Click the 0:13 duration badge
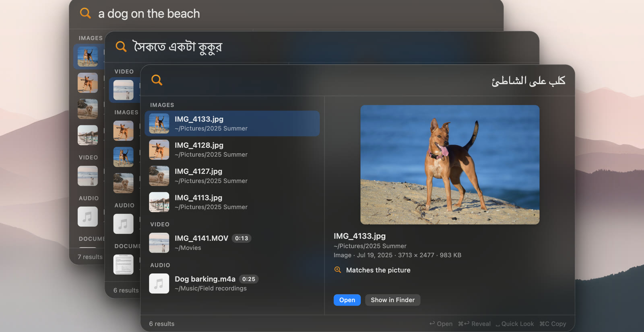 (242, 238)
